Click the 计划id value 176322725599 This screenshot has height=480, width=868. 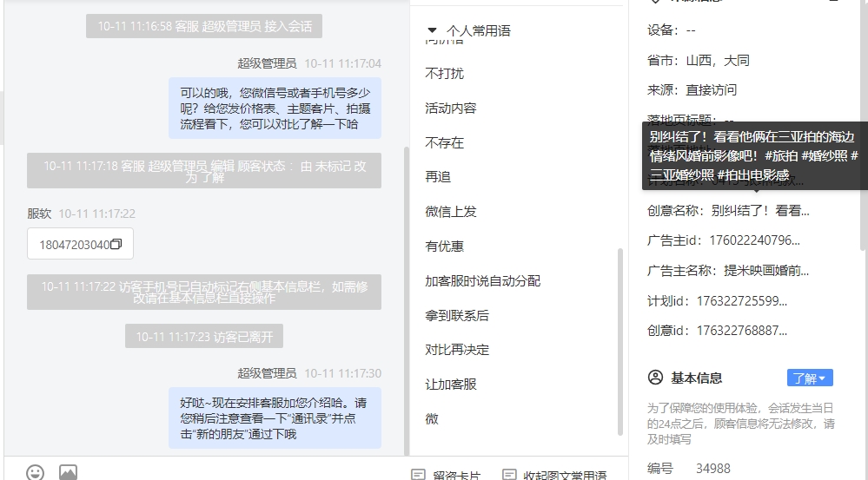tap(742, 301)
